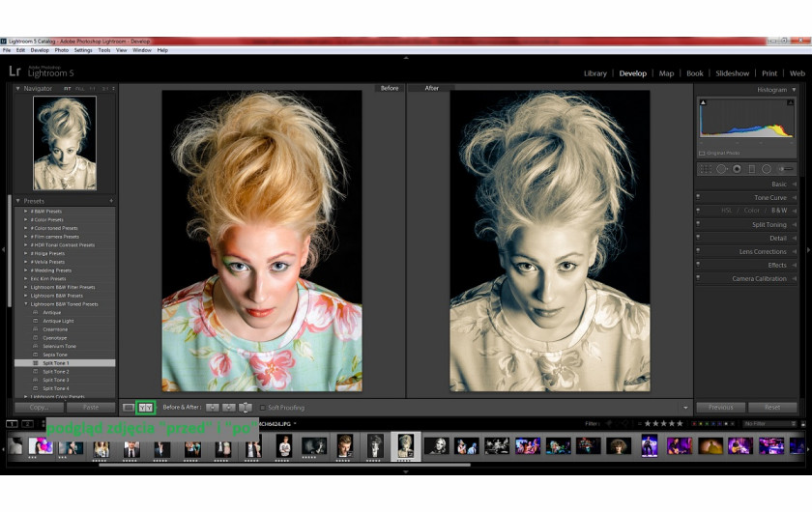This screenshot has width=812, height=512.
Task: Apply the Antique preset
Action: coord(52,313)
